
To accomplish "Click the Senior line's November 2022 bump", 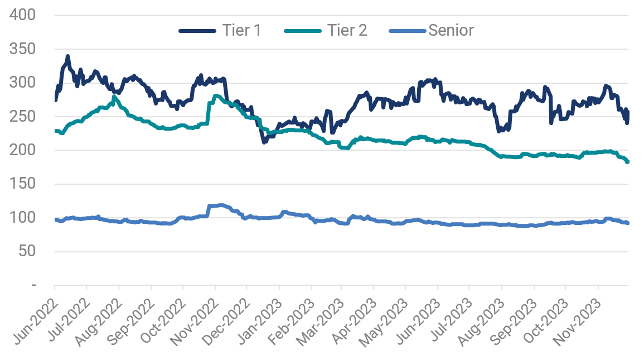I will 219,205.
